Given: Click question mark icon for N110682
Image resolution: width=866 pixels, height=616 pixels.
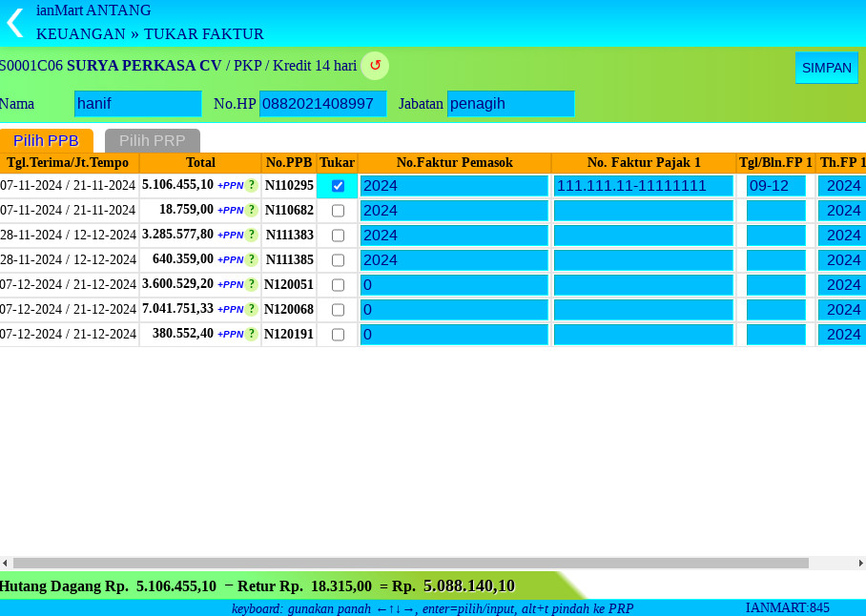Looking at the screenshot, I should [x=252, y=211].
